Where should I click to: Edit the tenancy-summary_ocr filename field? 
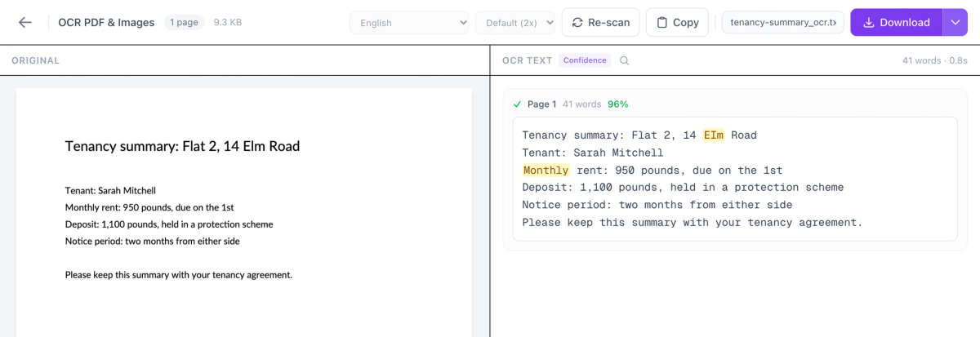(x=783, y=23)
